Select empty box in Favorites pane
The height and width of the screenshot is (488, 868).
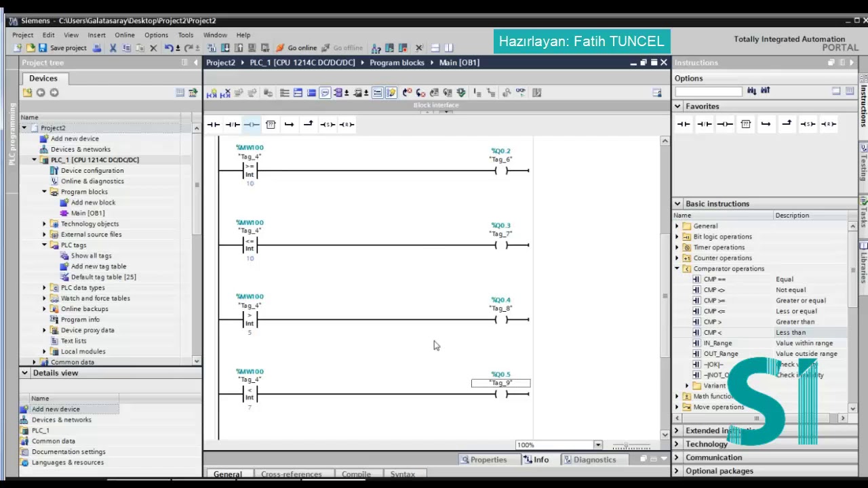746,124
